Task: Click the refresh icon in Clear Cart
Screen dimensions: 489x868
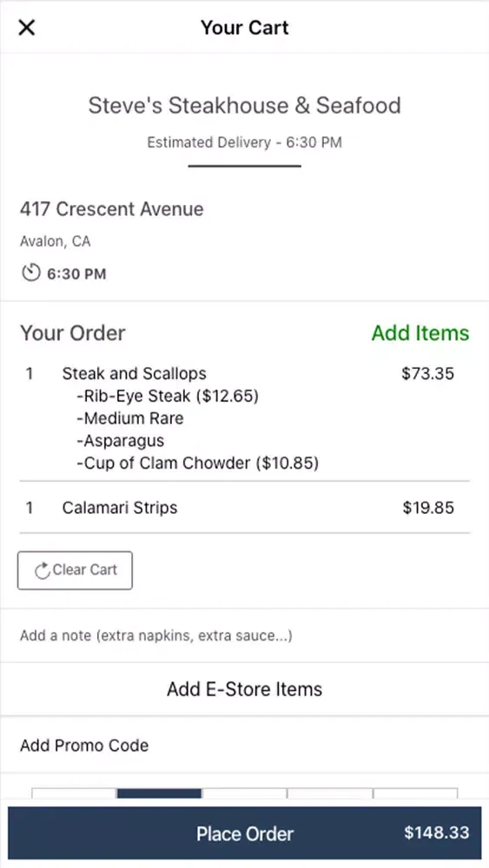Action: tap(42, 570)
